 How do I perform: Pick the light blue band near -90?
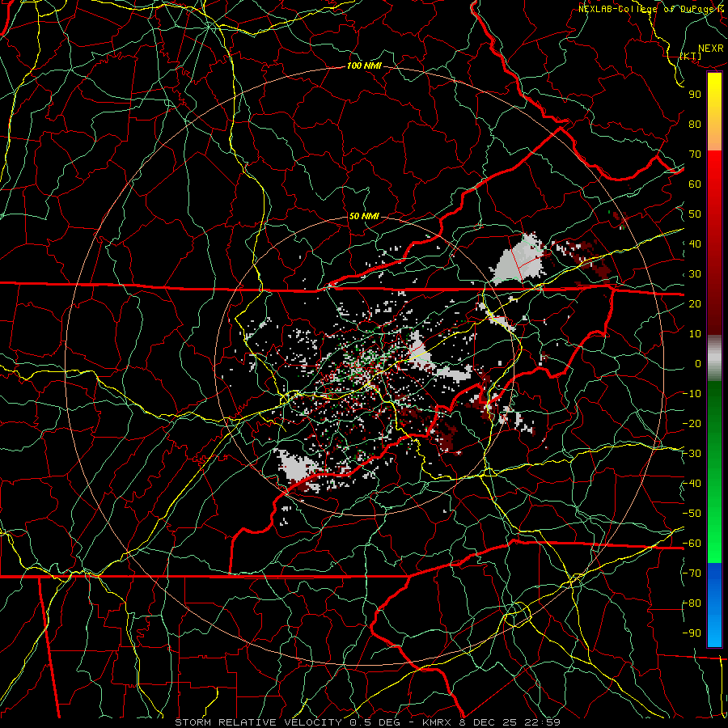[714, 632]
